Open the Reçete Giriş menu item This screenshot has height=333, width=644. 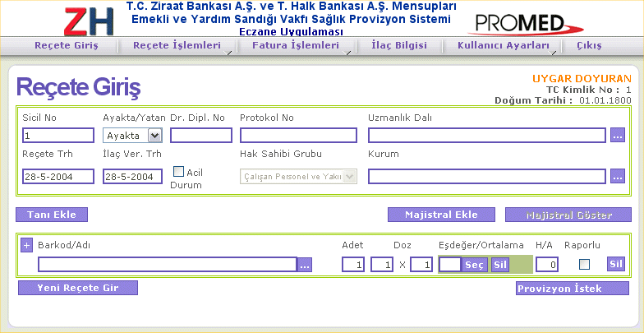tap(67, 46)
